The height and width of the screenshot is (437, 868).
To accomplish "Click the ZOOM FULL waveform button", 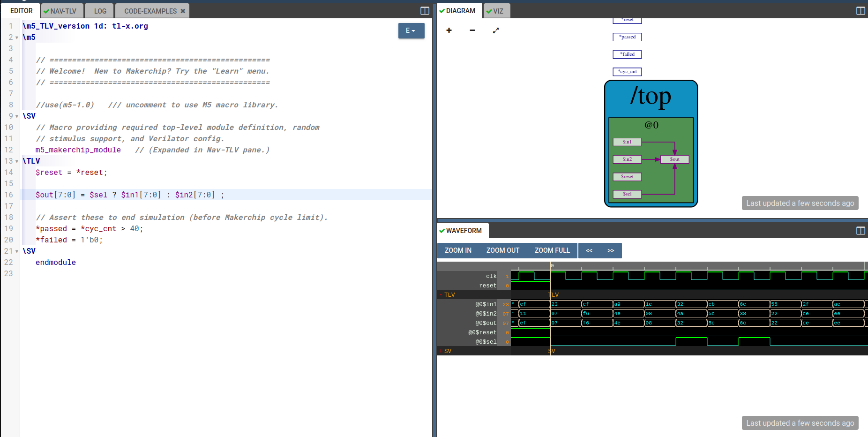I will tap(552, 250).
